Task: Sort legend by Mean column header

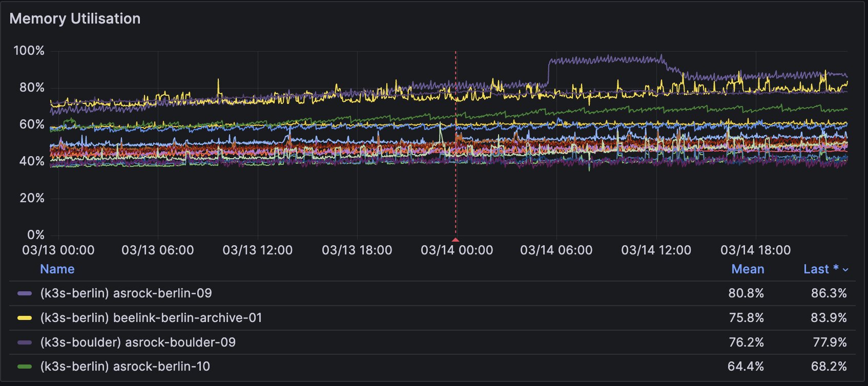Action: pyautogui.click(x=748, y=269)
